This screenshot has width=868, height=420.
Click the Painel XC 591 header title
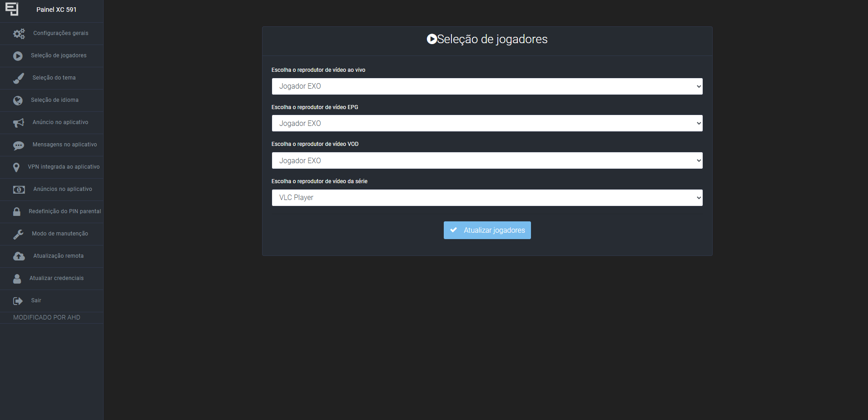coord(56,10)
